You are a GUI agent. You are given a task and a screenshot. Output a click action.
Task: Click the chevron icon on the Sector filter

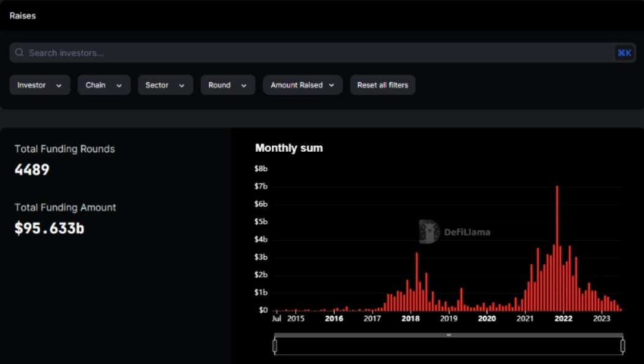click(181, 85)
